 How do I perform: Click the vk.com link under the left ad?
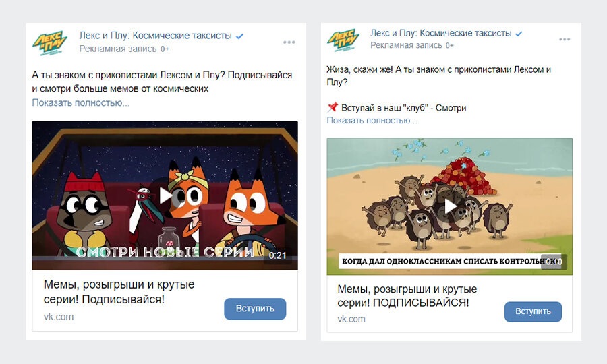pyautogui.click(x=59, y=317)
